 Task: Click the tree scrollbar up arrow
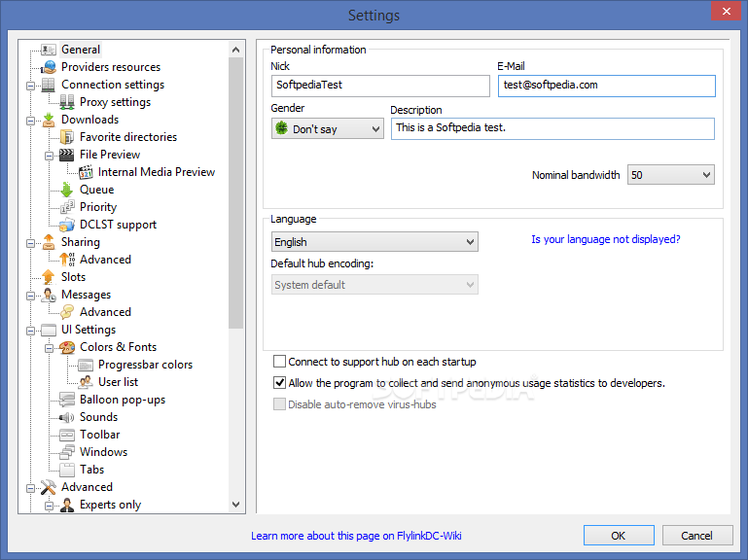point(235,50)
